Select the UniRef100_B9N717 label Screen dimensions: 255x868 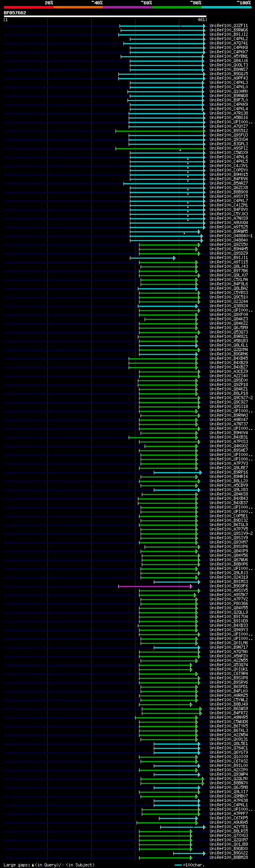229,648
